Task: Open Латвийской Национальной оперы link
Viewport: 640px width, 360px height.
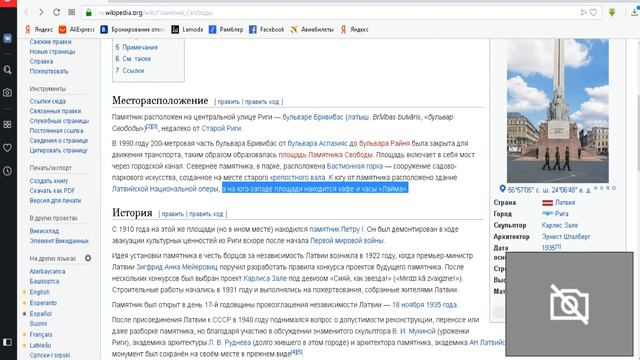Action: pos(165,189)
